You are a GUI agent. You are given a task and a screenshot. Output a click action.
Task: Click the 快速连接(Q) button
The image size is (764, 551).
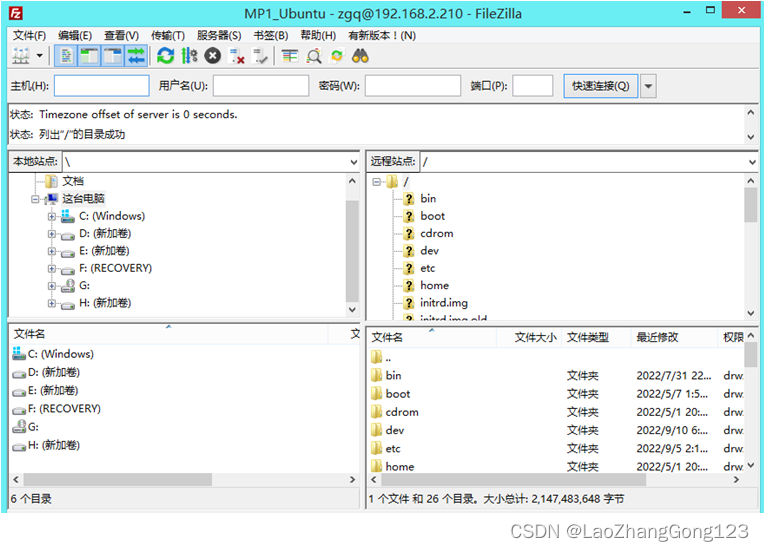click(601, 86)
